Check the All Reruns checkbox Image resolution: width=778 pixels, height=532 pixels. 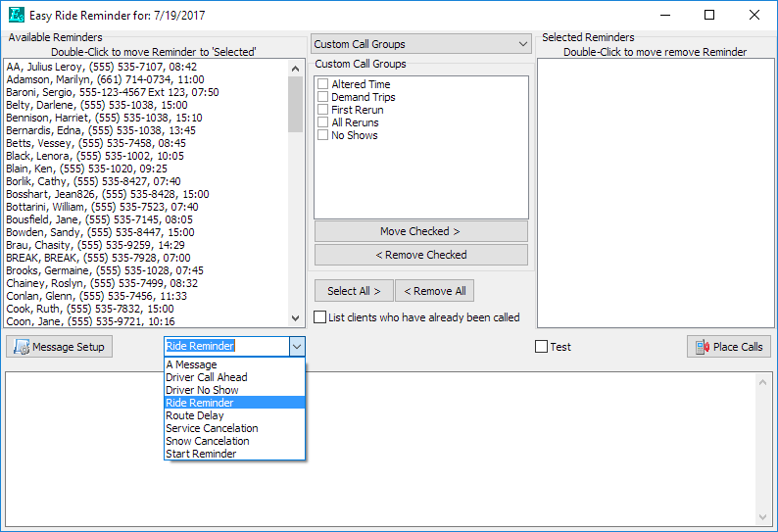pos(323,122)
